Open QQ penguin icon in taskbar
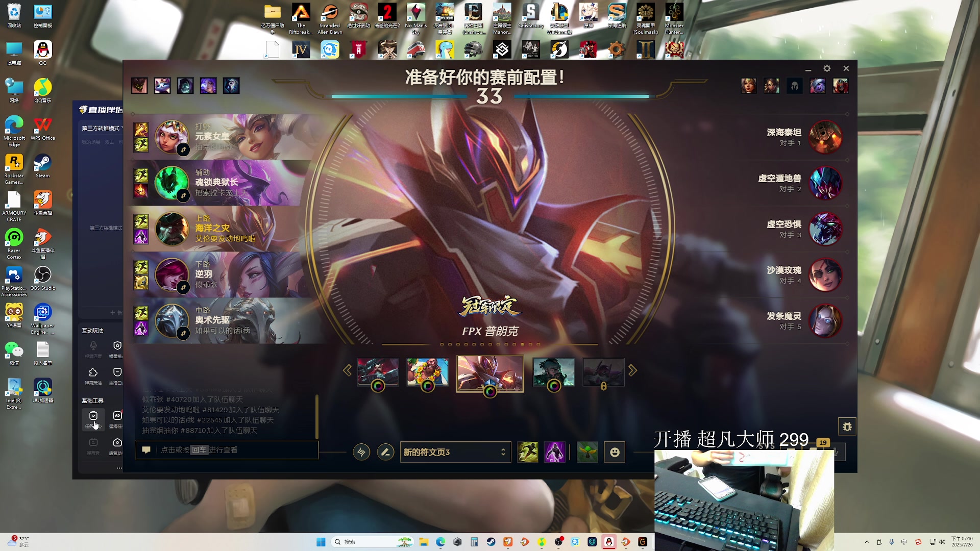Screen dimensions: 980x551 609,542
